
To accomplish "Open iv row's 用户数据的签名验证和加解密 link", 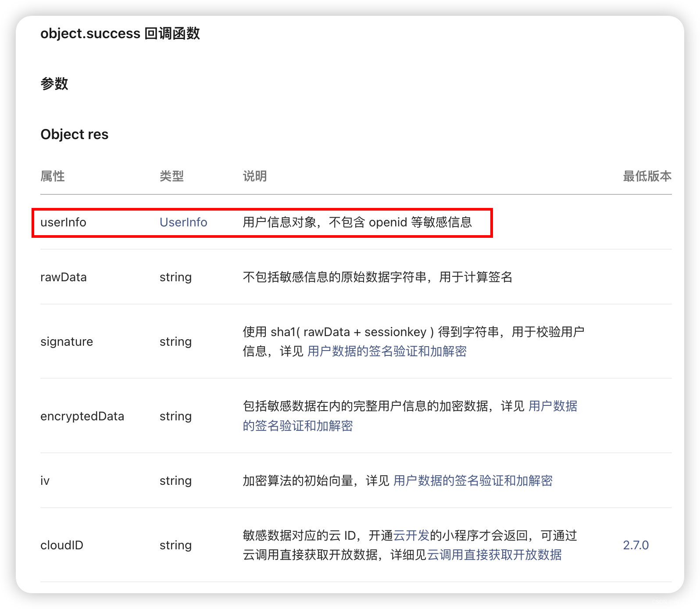I will (473, 481).
